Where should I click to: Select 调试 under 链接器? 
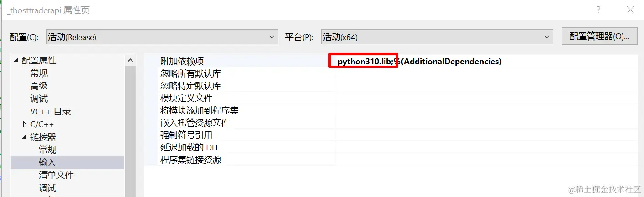[x=48, y=188]
